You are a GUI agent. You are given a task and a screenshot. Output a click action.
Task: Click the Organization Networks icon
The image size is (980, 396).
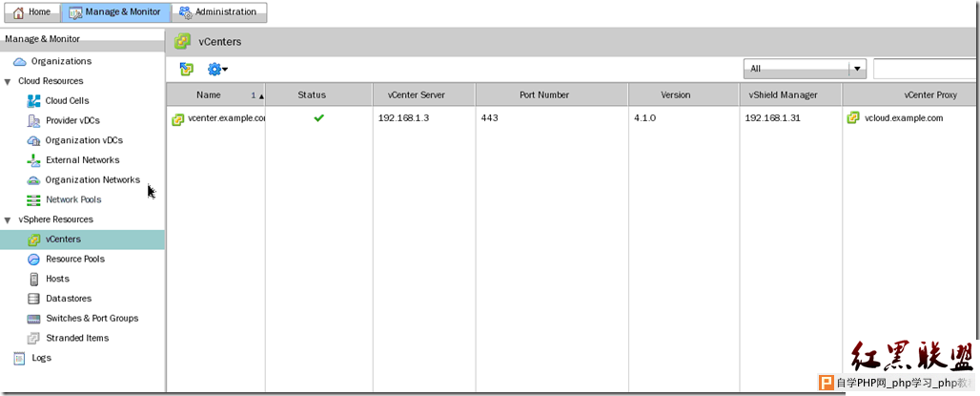pos(33,180)
